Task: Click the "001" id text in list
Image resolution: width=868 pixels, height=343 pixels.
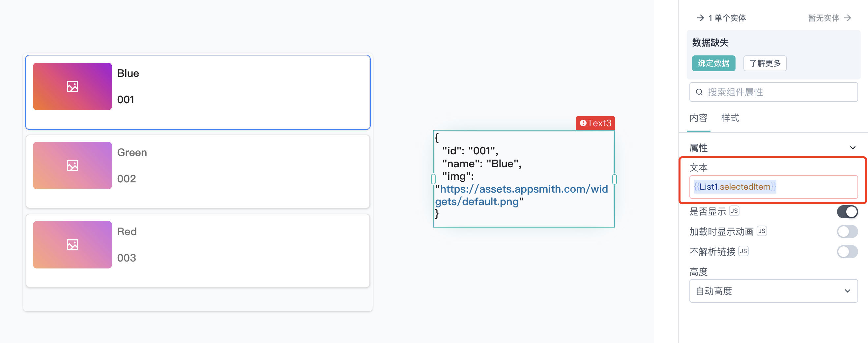Action: point(126,100)
